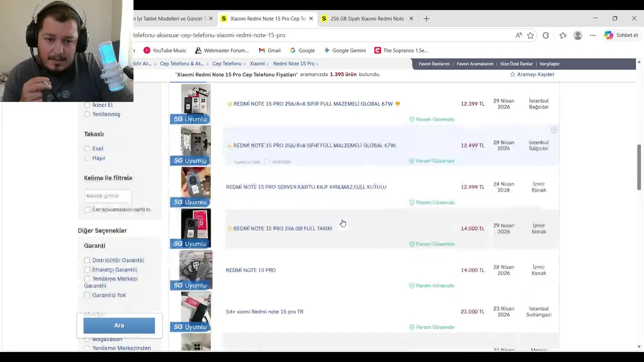Viewport: 644px width, 362px height.
Task: Click the 'Kelime giriniz' keyword field
Action: tap(108, 196)
